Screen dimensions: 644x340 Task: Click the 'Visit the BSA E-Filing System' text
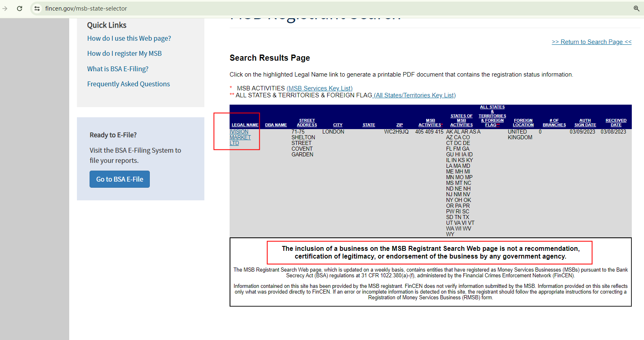click(x=135, y=155)
